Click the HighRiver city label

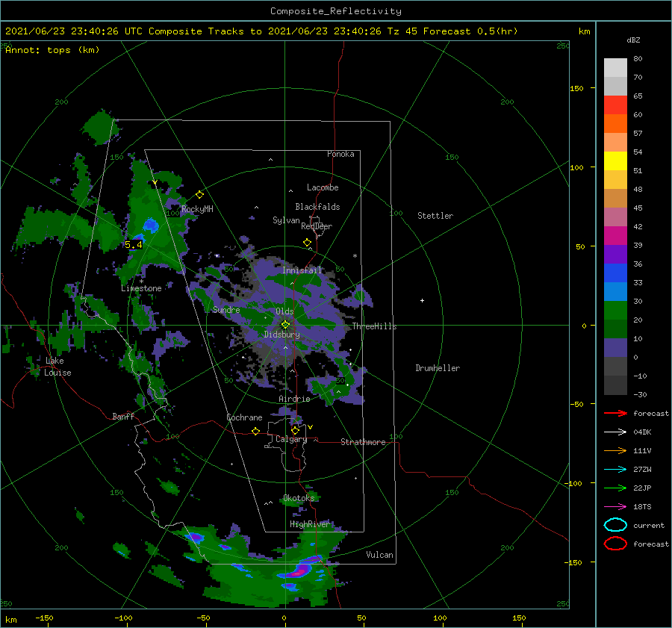pos(310,524)
